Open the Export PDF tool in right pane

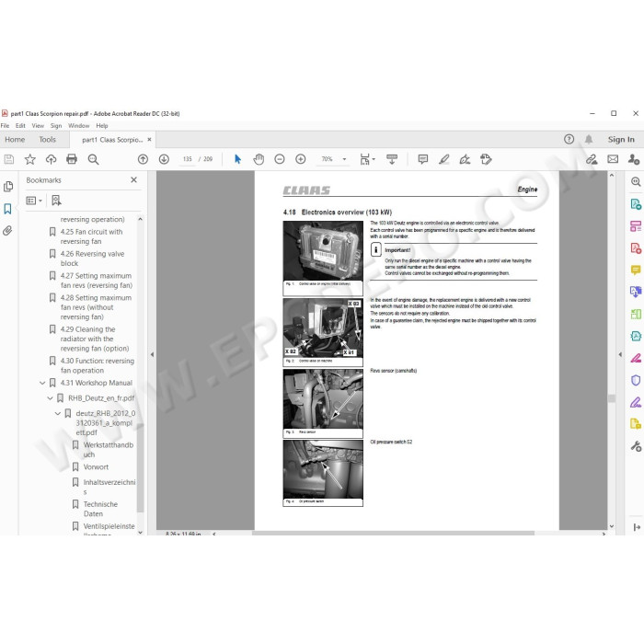[x=636, y=204]
